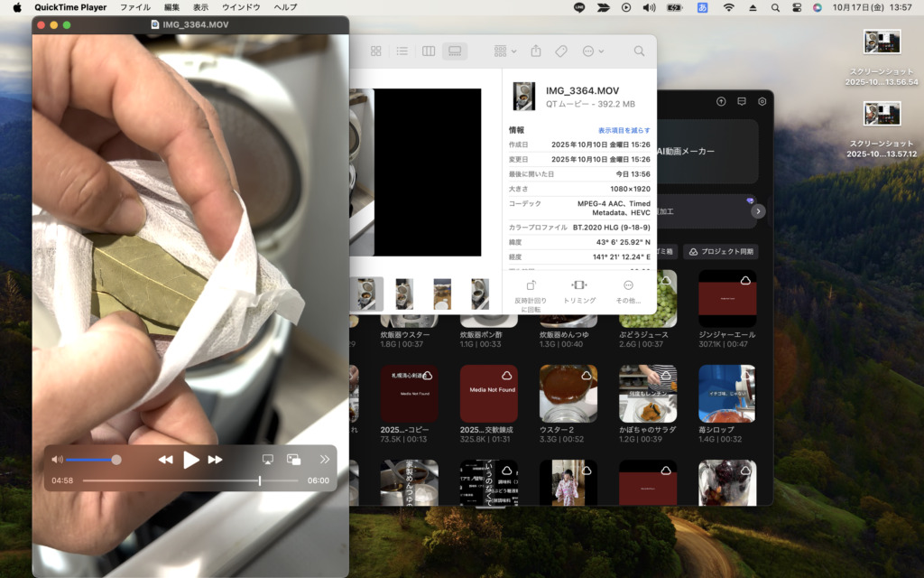Open the Finder action ellipsis dropdown
Viewport: 924px width, 578px height.
pyautogui.click(x=593, y=51)
